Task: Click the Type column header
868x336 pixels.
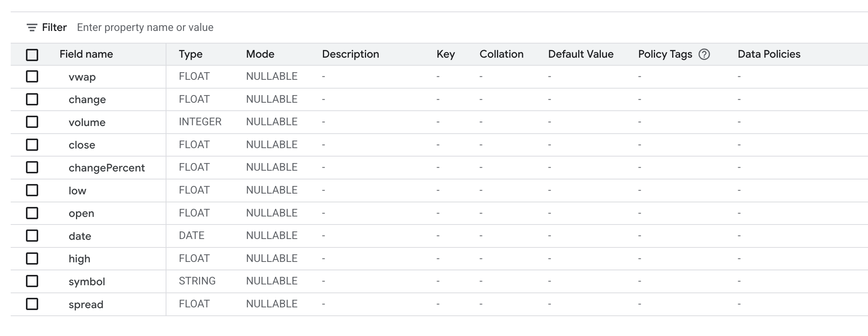Action: [x=190, y=54]
